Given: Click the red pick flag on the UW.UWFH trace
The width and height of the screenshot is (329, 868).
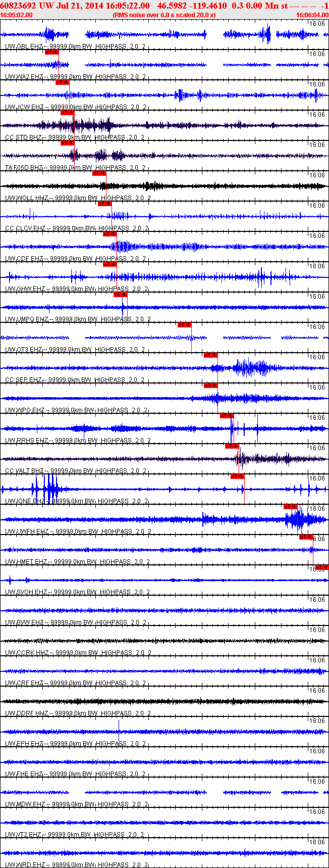Looking at the screenshot, I should pyautogui.click(x=291, y=507).
